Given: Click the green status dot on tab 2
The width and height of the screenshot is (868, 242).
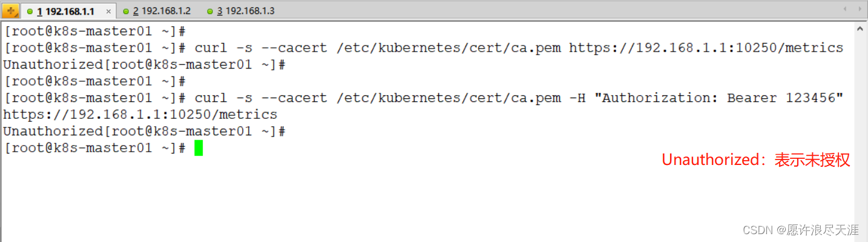Looking at the screenshot, I should tap(126, 12).
